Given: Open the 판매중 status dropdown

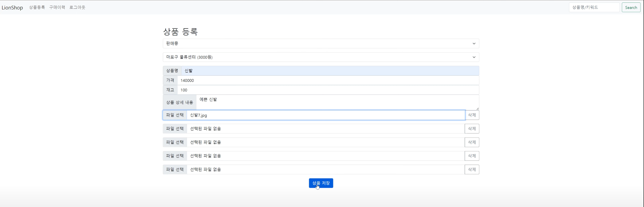Looking at the screenshot, I should tap(321, 44).
